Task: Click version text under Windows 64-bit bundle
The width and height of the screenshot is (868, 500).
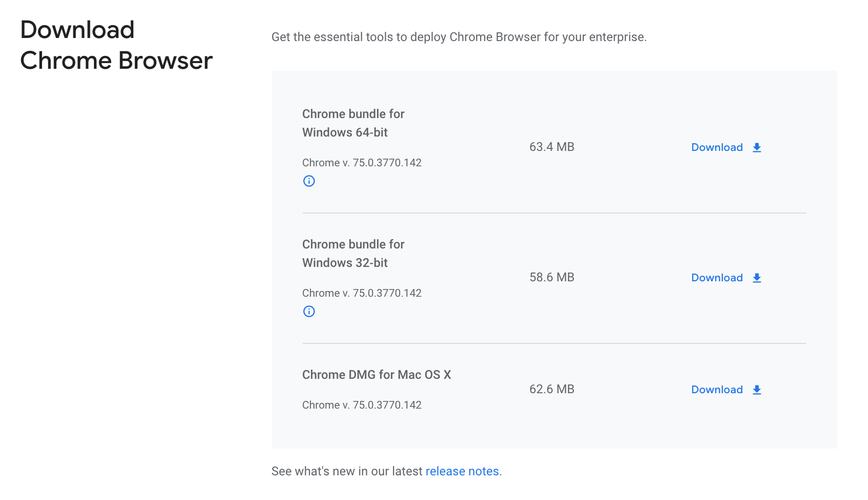Action: 362,163
